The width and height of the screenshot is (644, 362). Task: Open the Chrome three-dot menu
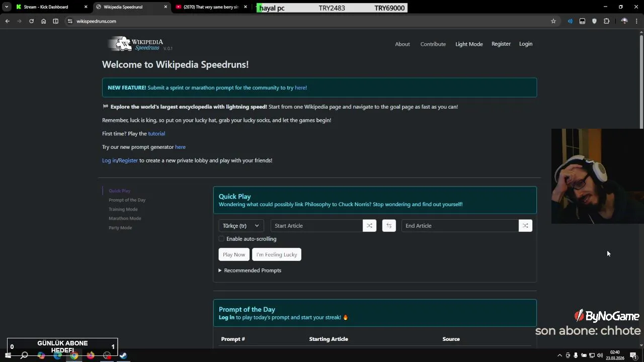tap(636, 21)
